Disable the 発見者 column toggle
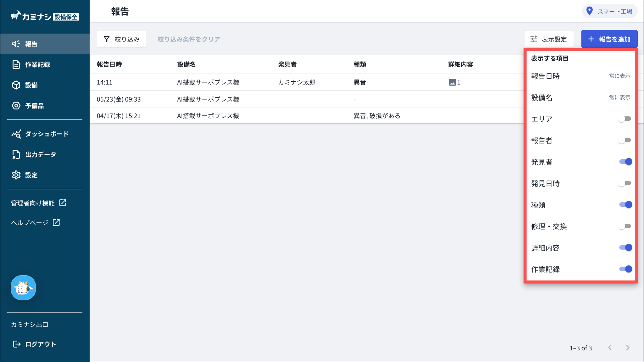Viewport: 644px width, 362px height. (x=625, y=162)
